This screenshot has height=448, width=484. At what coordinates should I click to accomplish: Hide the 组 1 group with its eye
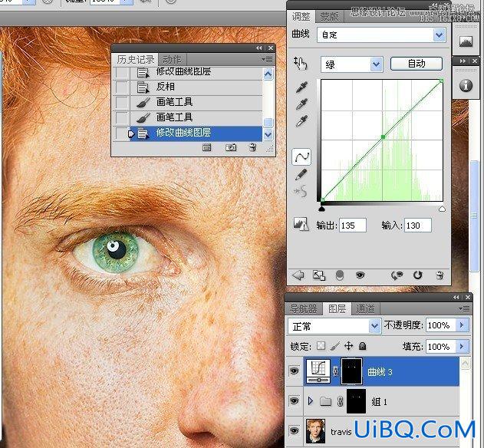click(294, 400)
